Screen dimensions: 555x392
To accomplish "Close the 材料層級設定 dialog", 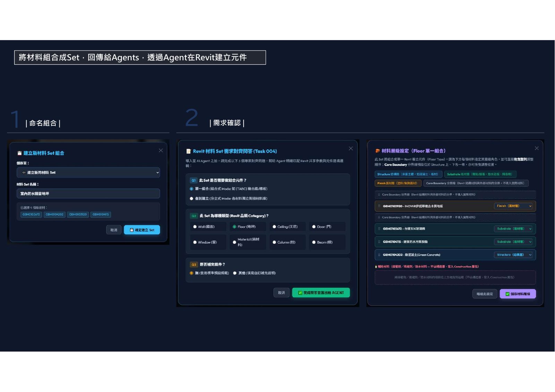I will [x=537, y=148].
